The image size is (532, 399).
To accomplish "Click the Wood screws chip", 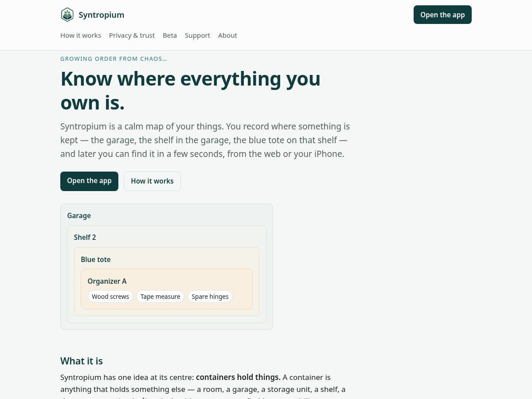I will point(110,297).
